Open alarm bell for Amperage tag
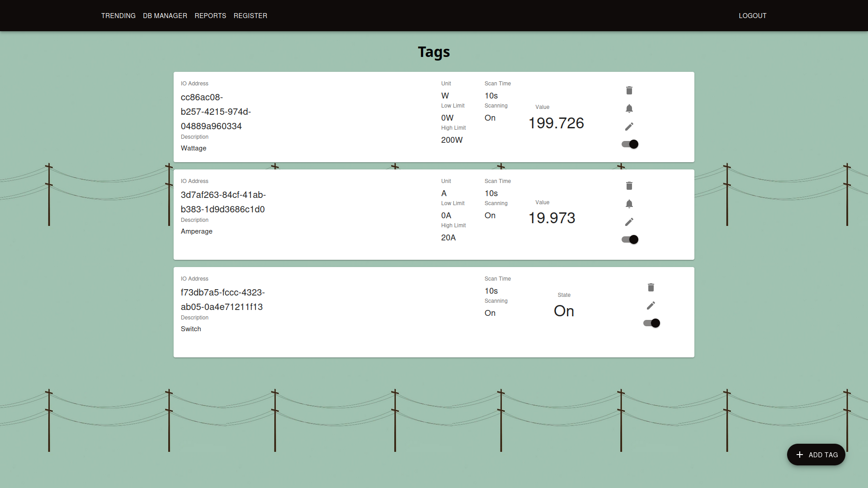Viewport: 868px width, 488px height. pos(629,204)
